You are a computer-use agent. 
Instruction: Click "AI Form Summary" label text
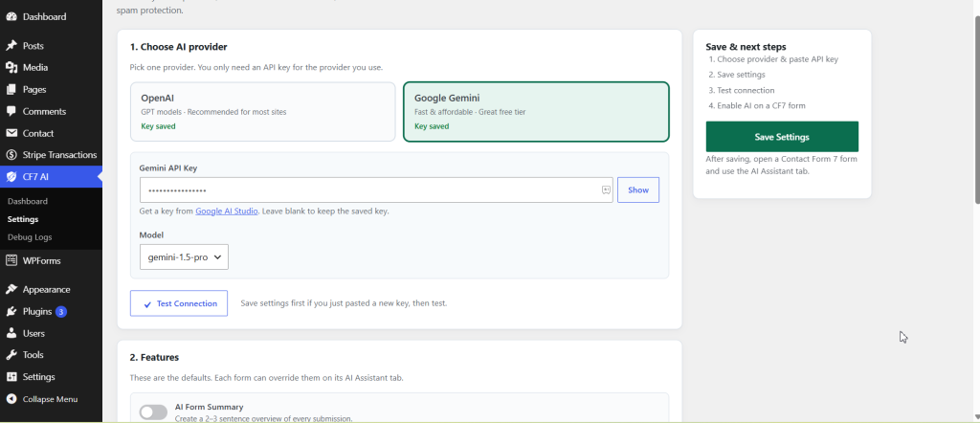210,407
